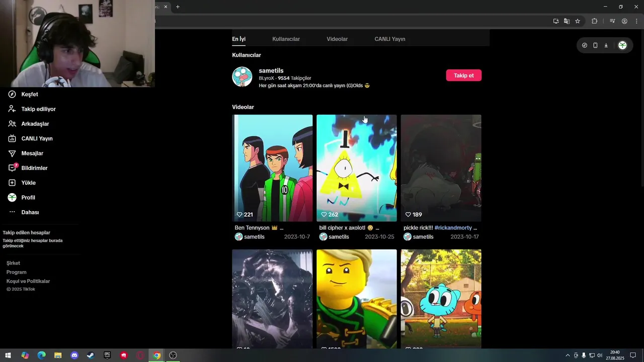Screen dimensions: 644x362
Task: Open the Chrome extensions puzzle icon
Action: (594, 21)
